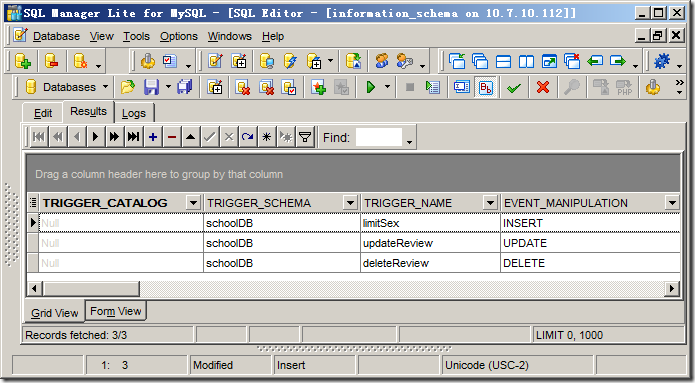
Task: Click the green Previous Window arrow
Action: click(595, 61)
